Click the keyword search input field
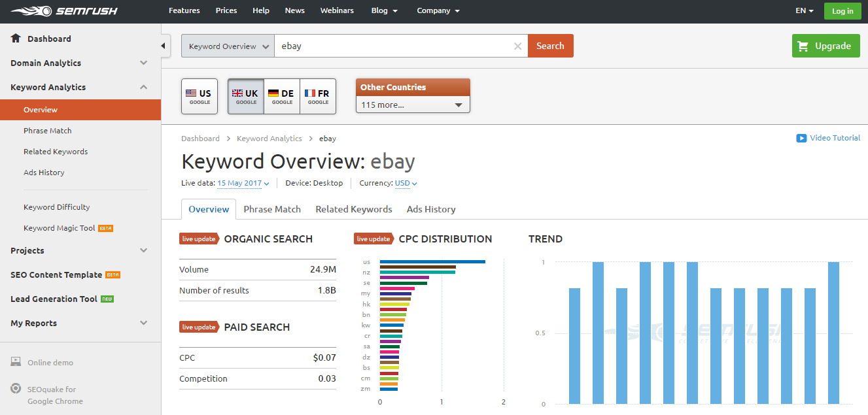 pos(392,46)
